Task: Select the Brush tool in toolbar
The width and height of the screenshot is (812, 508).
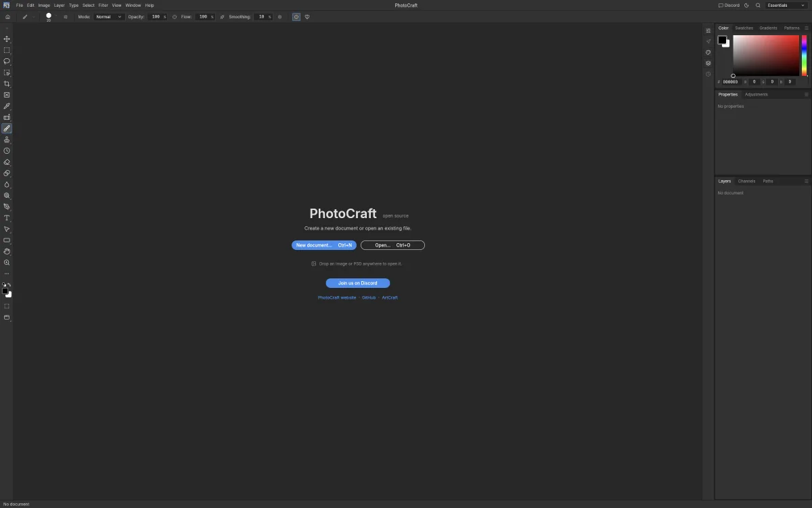Action: (x=7, y=129)
